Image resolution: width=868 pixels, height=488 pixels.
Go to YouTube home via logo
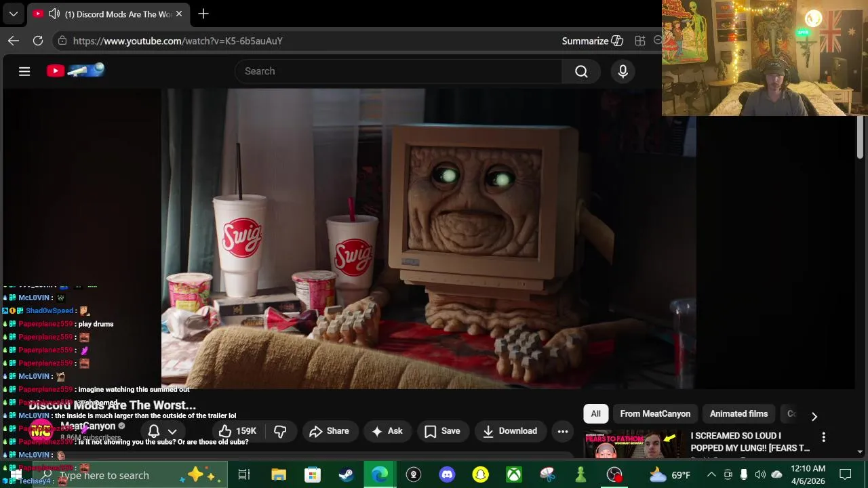point(75,70)
